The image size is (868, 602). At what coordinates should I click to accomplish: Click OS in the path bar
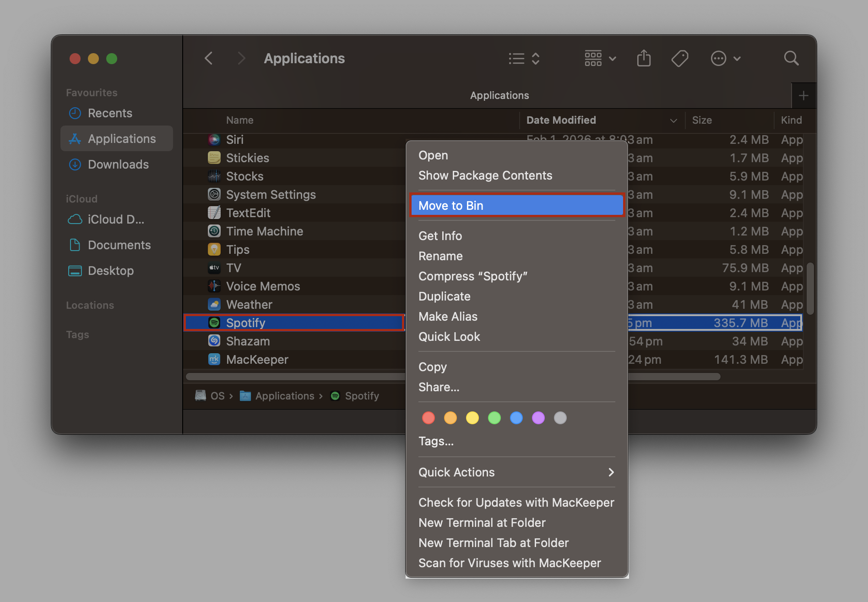[210, 396]
